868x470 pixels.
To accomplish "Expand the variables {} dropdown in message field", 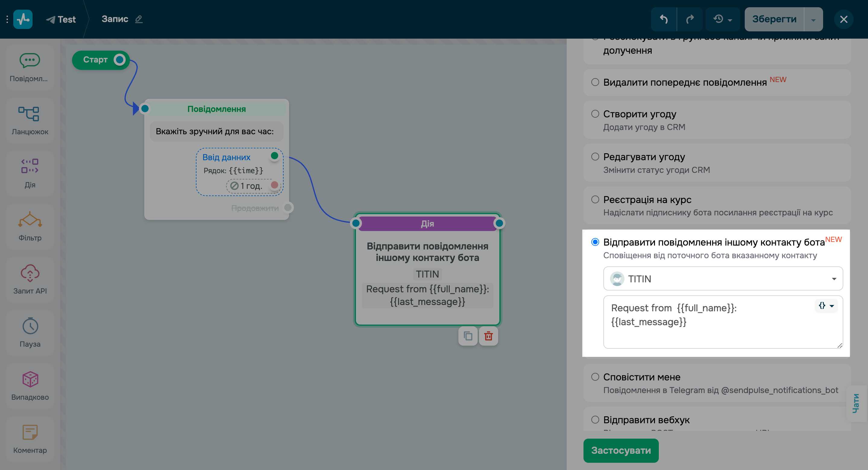I will 826,306.
